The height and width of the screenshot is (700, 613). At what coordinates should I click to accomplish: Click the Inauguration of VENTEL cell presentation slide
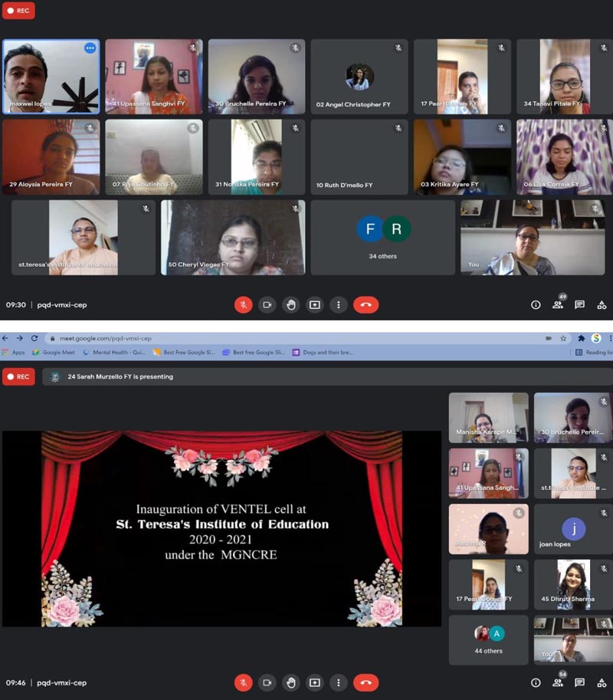click(x=221, y=528)
